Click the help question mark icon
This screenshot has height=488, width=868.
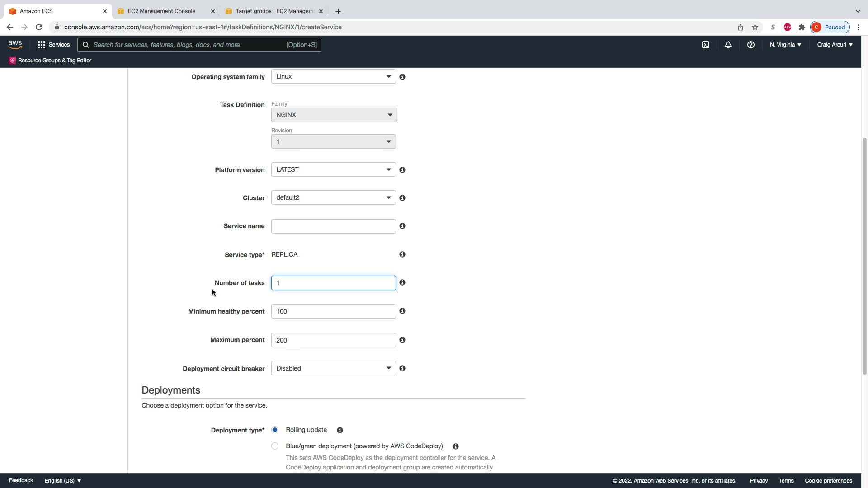pos(750,45)
